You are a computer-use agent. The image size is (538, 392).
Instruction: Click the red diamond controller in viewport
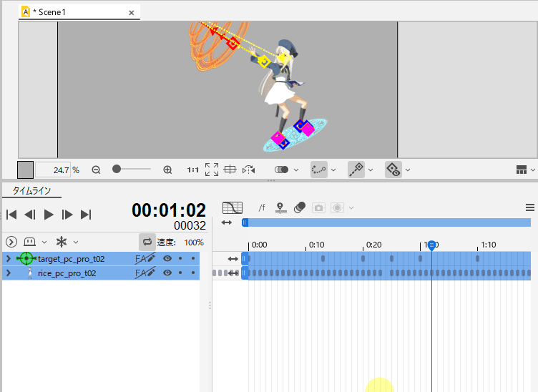coord(233,44)
